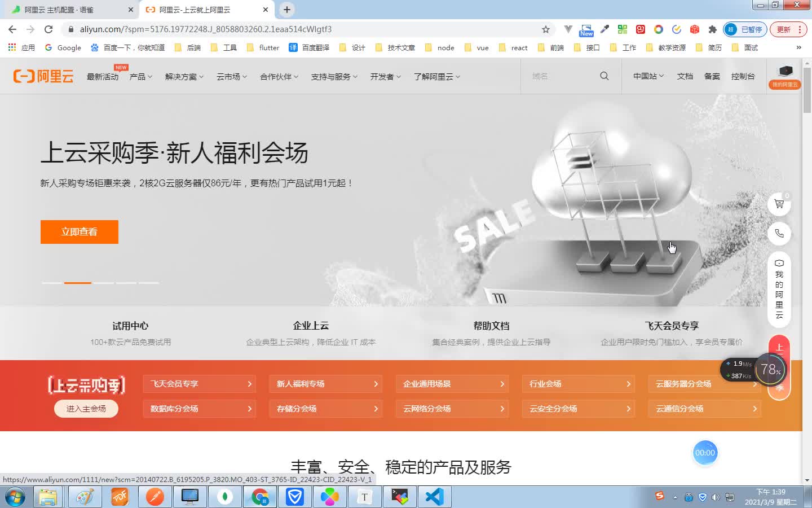812x508 pixels.
Task: Click the 帮助文档 section card
Action: (x=491, y=333)
